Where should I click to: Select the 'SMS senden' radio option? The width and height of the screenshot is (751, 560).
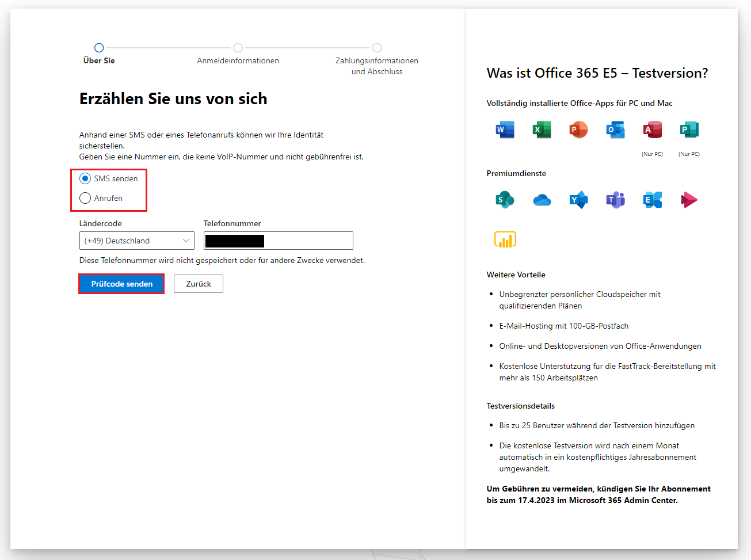85,178
